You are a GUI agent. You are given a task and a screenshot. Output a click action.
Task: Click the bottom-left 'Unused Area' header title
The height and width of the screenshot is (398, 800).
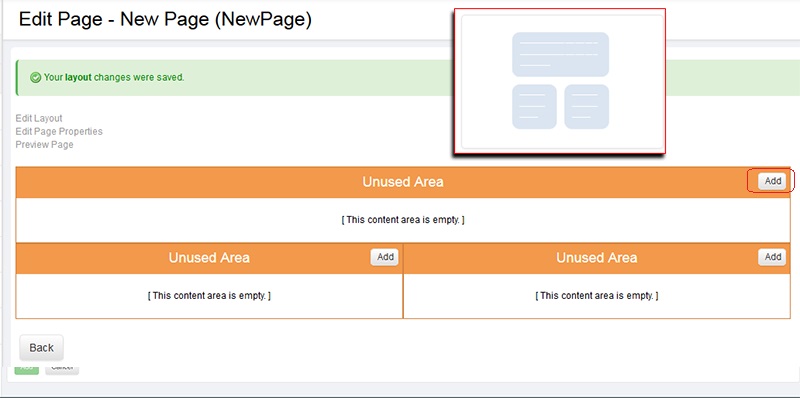[209, 258]
